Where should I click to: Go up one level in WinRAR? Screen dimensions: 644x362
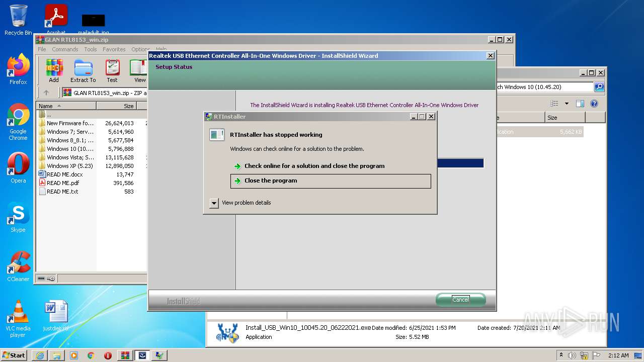[x=46, y=93]
